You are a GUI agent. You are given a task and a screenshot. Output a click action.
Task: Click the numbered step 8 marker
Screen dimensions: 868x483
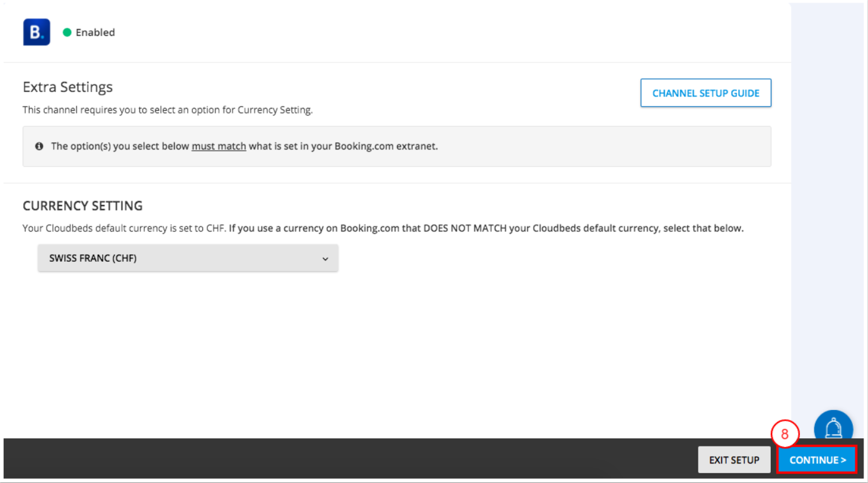pos(785,434)
